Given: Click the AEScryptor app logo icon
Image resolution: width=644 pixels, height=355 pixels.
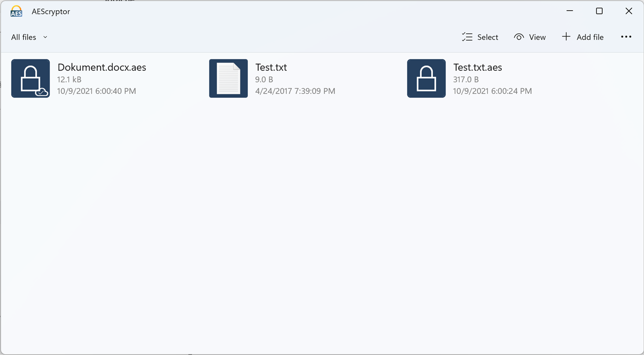Looking at the screenshot, I should tap(16, 11).
